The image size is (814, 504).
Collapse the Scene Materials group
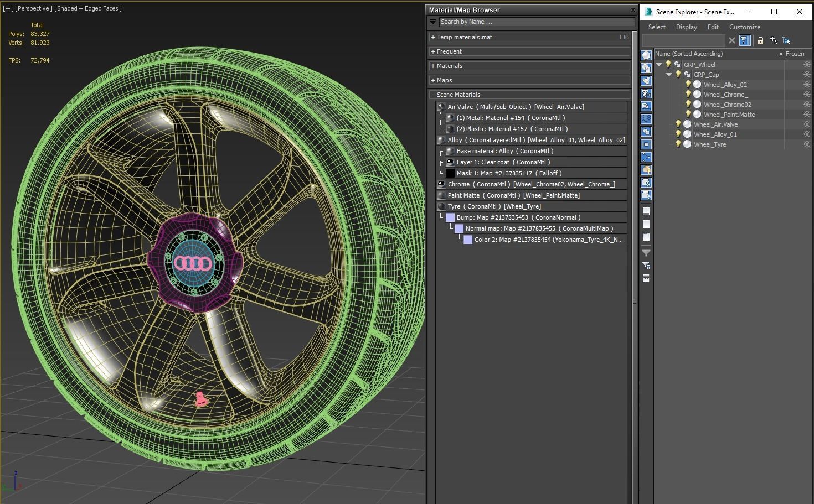coord(529,95)
